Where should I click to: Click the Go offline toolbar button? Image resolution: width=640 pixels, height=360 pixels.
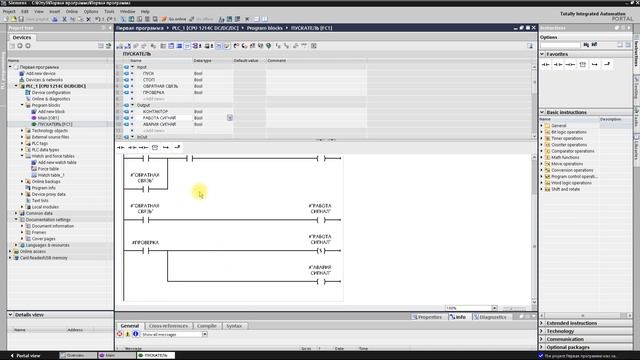(202, 19)
